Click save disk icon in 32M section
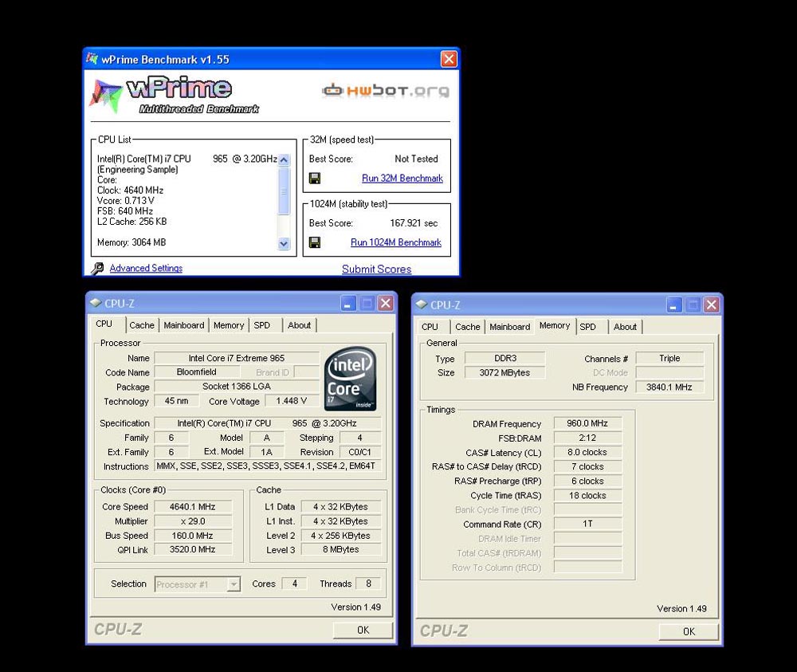This screenshot has height=672, width=797. coord(315,179)
